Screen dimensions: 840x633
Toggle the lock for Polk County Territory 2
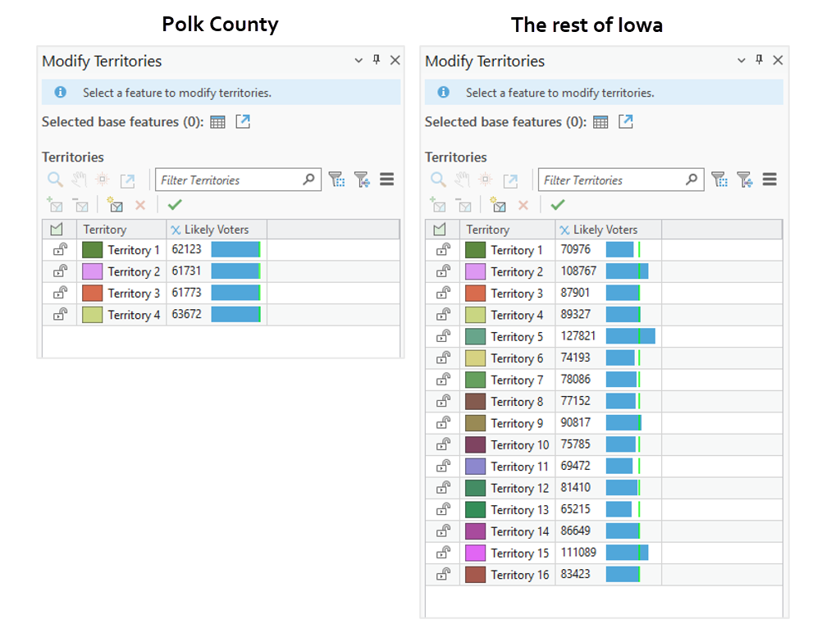[x=60, y=271]
